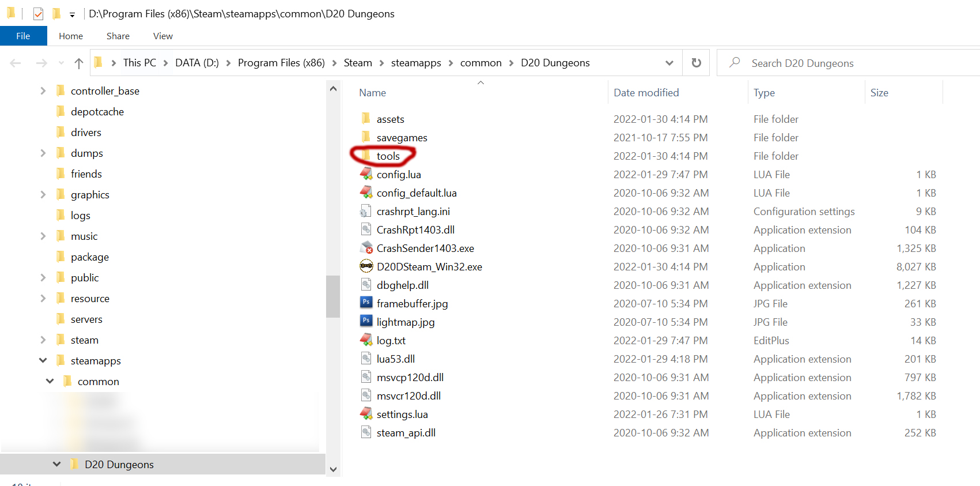The height and width of the screenshot is (486, 980).
Task: Go up one folder level
Action: click(x=79, y=63)
